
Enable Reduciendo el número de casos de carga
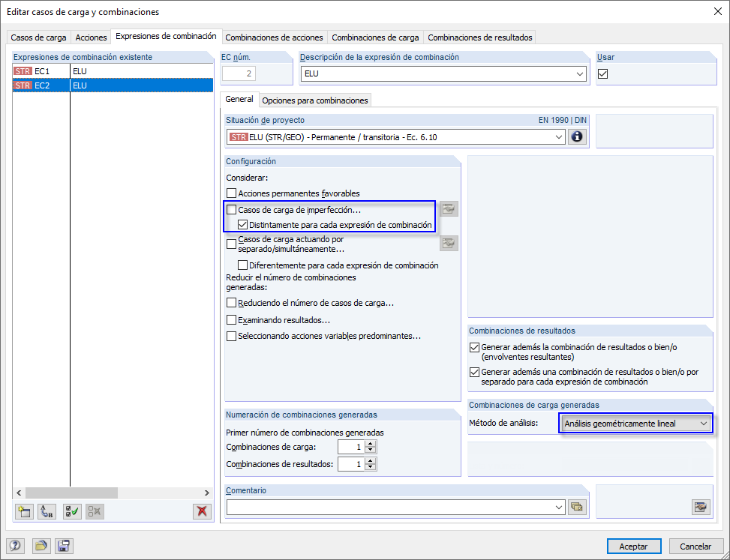click(231, 303)
